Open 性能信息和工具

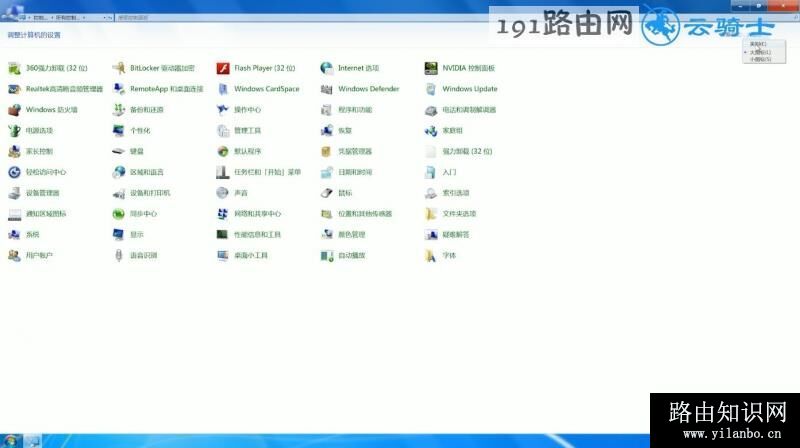coord(248,235)
